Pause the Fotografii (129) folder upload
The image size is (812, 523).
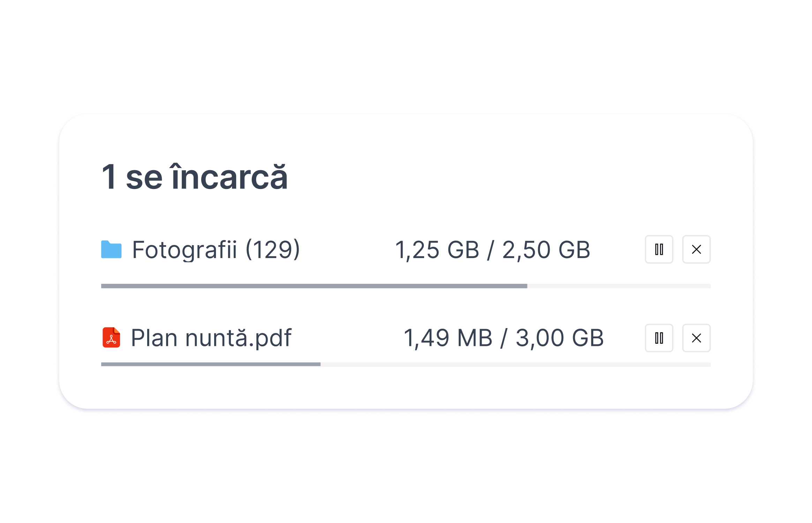659,249
